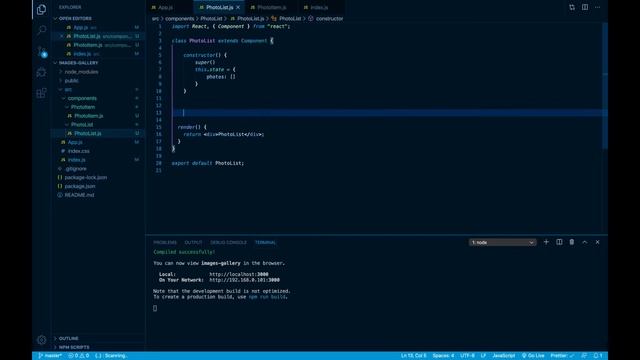This screenshot has width=640, height=360.
Task: Click into the terminal prompt area
Action: (155, 308)
